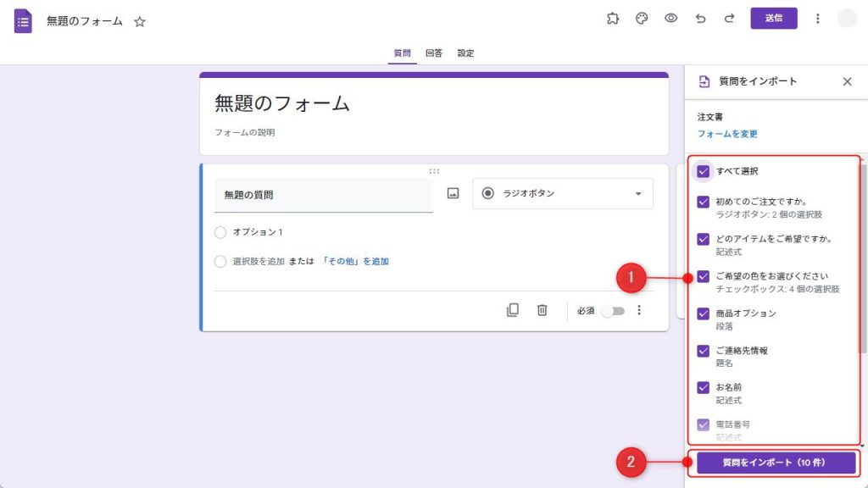The width and height of the screenshot is (868, 488).
Task: Uncheck 初めてのご注文ですか。 question
Action: tap(703, 202)
